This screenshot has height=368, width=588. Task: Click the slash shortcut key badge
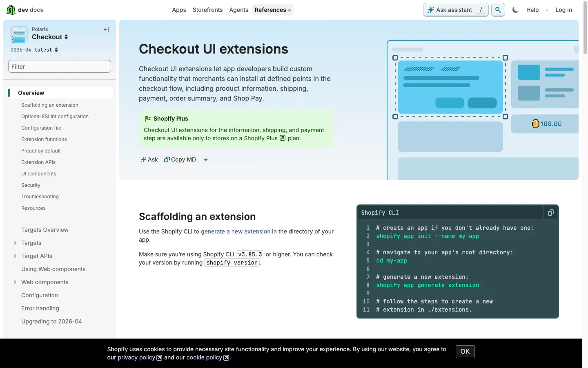coord(481,10)
